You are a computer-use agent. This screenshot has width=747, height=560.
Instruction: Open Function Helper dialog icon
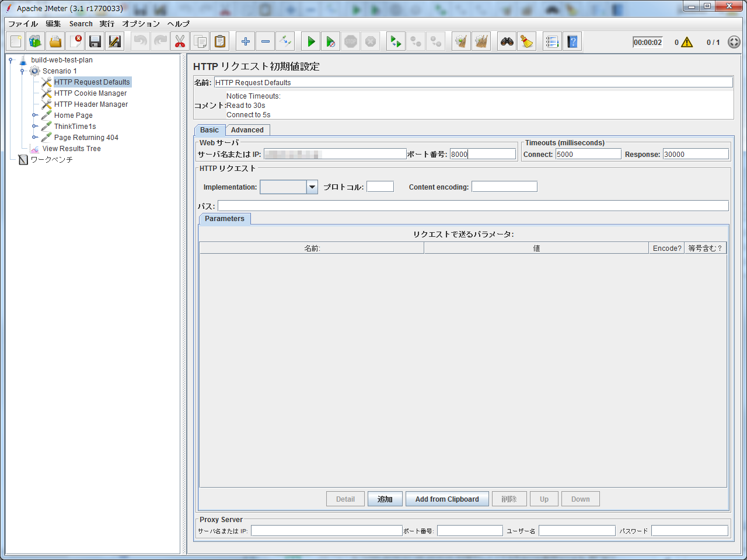pos(552,41)
